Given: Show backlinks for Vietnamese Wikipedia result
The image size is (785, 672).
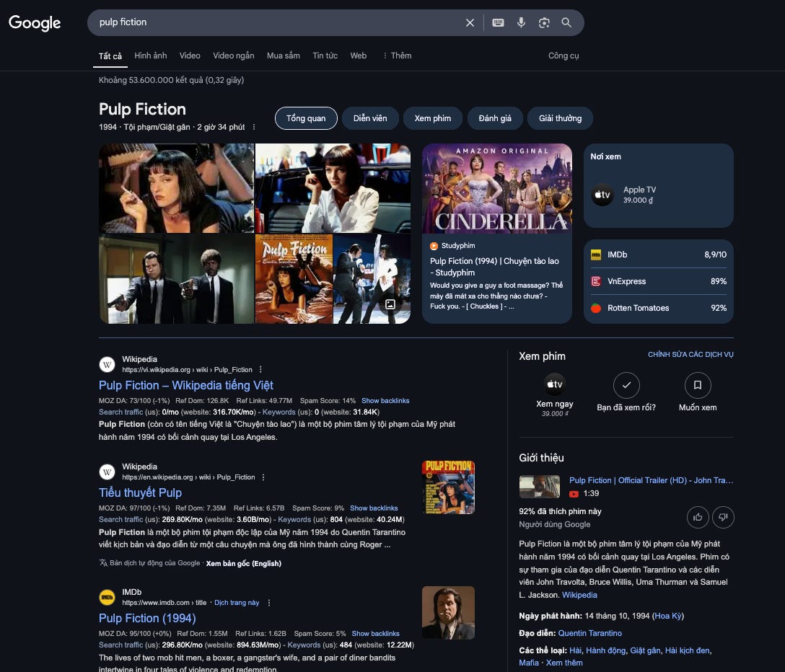Looking at the screenshot, I should (385, 401).
